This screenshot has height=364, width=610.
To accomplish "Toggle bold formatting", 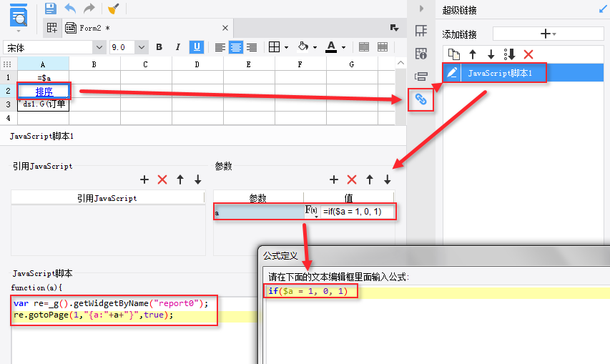I will click(x=159, y=47).
